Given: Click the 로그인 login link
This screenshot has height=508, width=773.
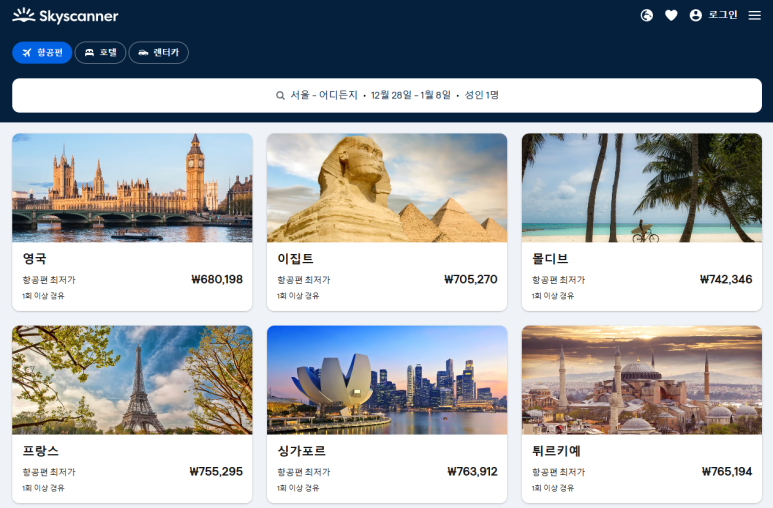Looking at the screenshot, I should (723, 15).
